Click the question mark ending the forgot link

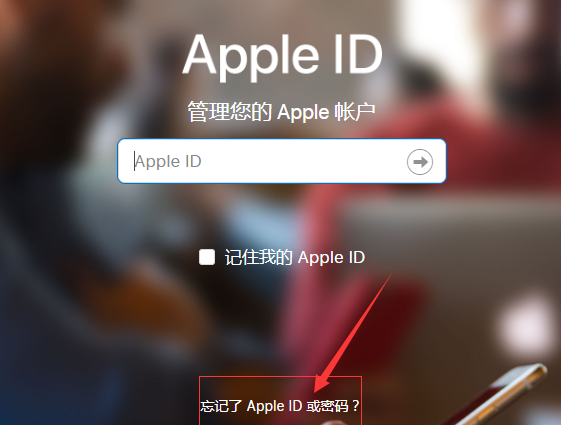pos(355,406)
